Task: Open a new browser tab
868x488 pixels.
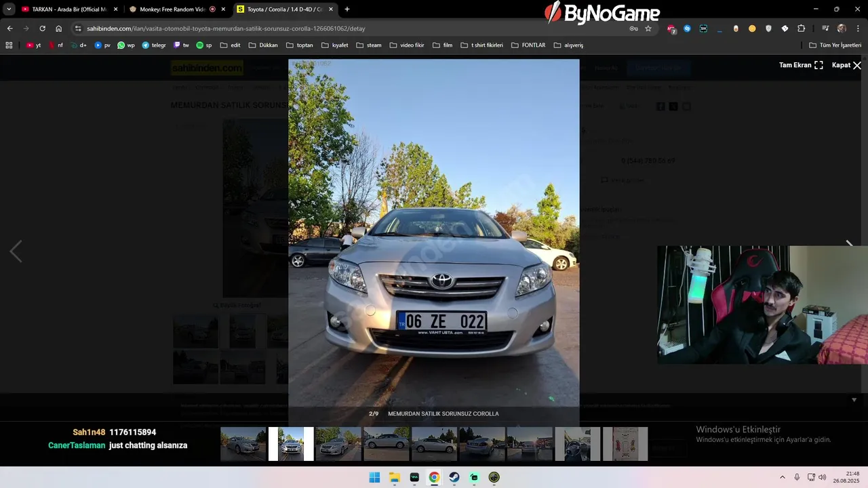Action: (x=347, y=9)
